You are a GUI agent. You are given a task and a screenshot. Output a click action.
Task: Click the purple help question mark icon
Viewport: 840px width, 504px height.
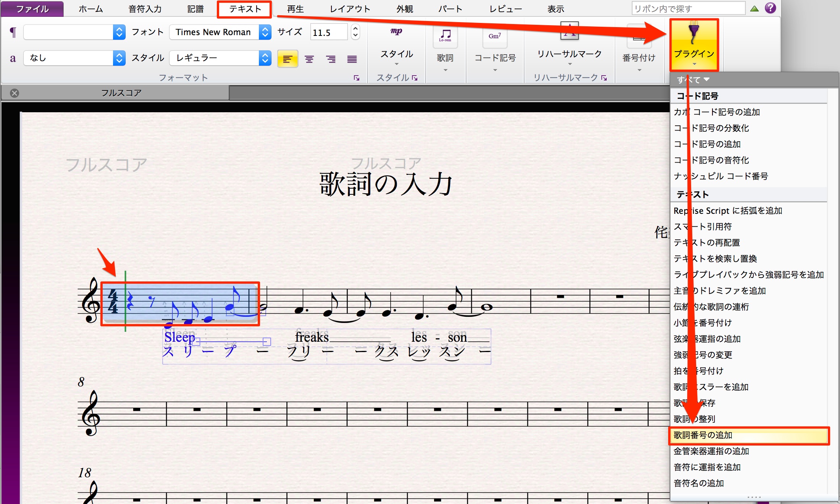771,8
